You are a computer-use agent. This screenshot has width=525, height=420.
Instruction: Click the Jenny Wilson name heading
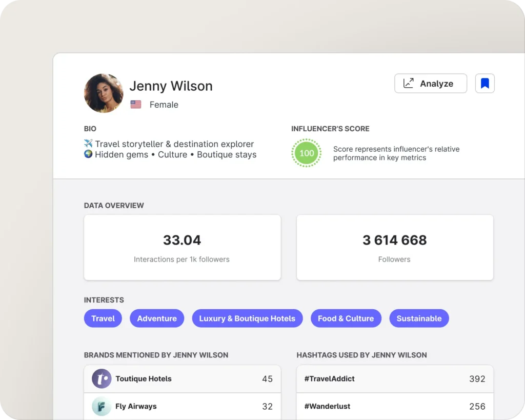click(x=171, y=86)
